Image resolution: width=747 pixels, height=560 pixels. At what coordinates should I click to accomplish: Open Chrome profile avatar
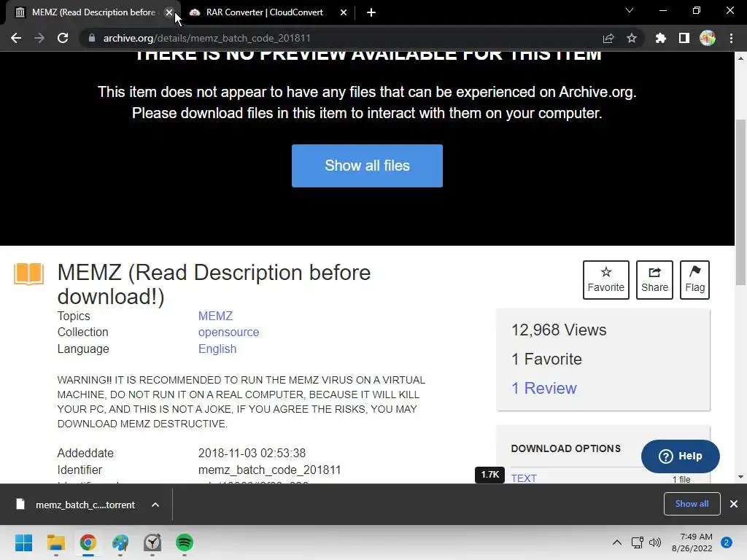(708, 38)
